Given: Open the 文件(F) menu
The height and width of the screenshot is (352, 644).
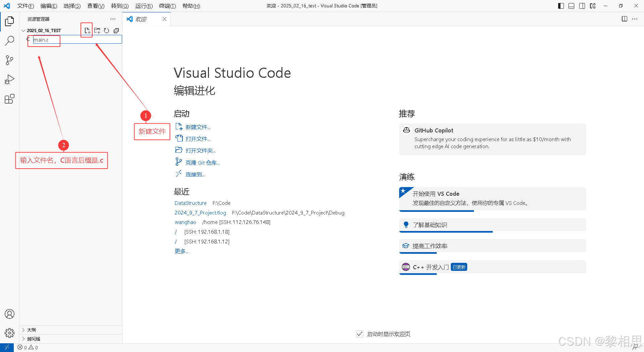Looking at the screenshot, I should [25, 6].
